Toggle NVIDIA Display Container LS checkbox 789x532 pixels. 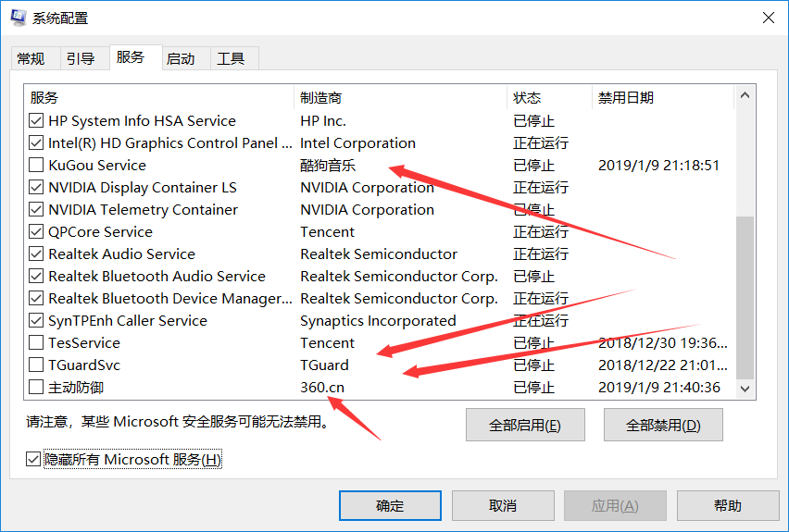coord(36,187)
